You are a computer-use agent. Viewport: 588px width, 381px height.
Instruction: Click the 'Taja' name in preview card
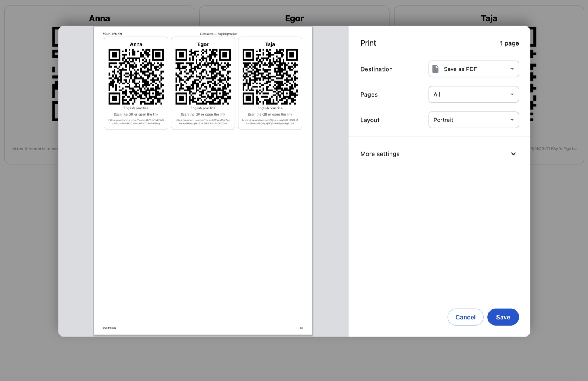(x=270, y=44)
